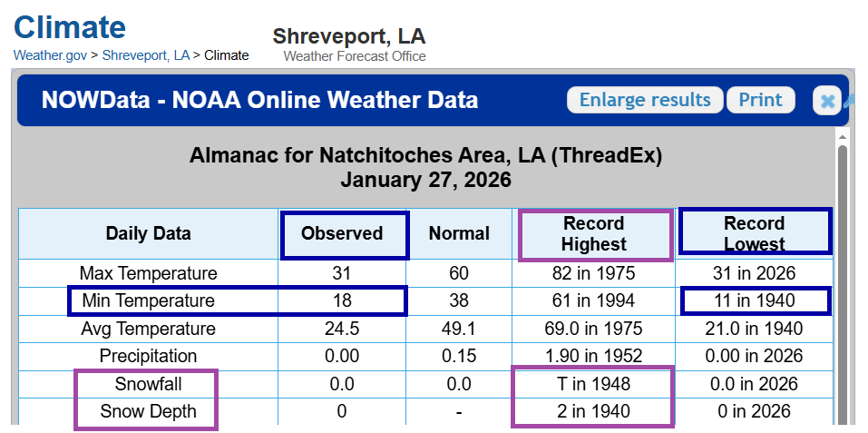Click normal Precipitation value 0.15
Viewport: 868px width, 433px height.
(x=459, y=356)
